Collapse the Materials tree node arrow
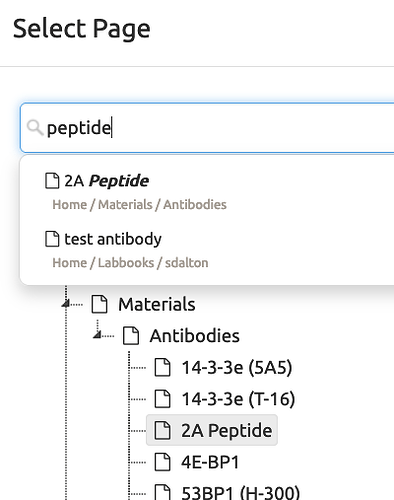This screenshot has width=394, height=500. coord(66,304)
